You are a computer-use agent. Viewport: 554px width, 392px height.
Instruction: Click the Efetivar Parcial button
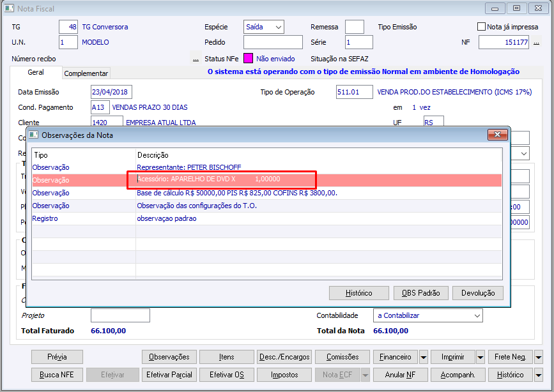point(169,375)
